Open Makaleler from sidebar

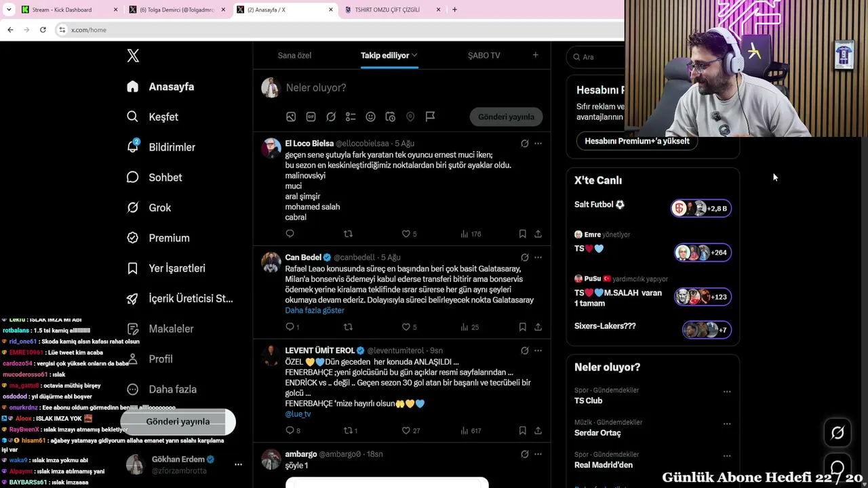(x=160, y=329)
